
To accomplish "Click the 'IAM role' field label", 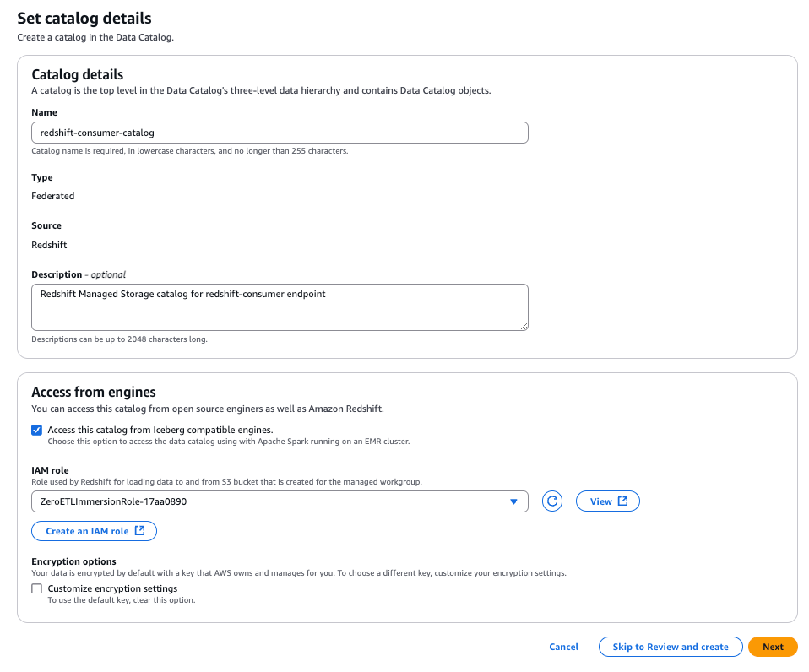I will pyautogui.click(x=50, y=470).
